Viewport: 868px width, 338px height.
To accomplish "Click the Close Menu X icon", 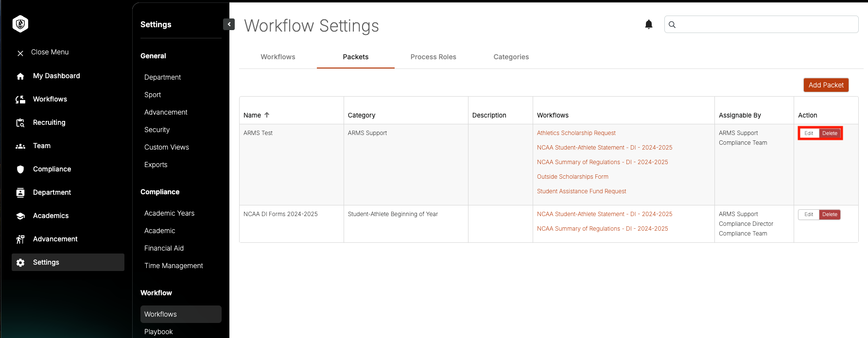I will pos(20,53).
